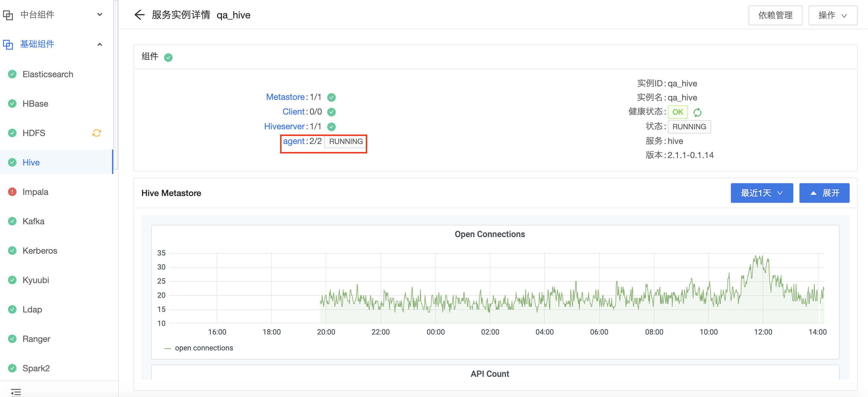Image resolution: width=868 pixels, height=397 pixels.
Task: Select Hive in the sidebar
Action: (x=31, y=162)
